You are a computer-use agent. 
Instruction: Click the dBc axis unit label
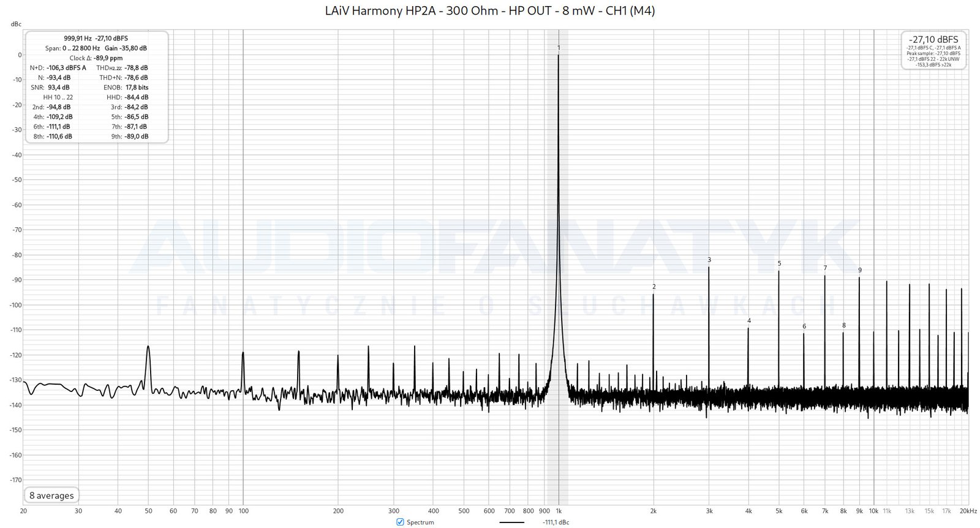pos(16,25)
